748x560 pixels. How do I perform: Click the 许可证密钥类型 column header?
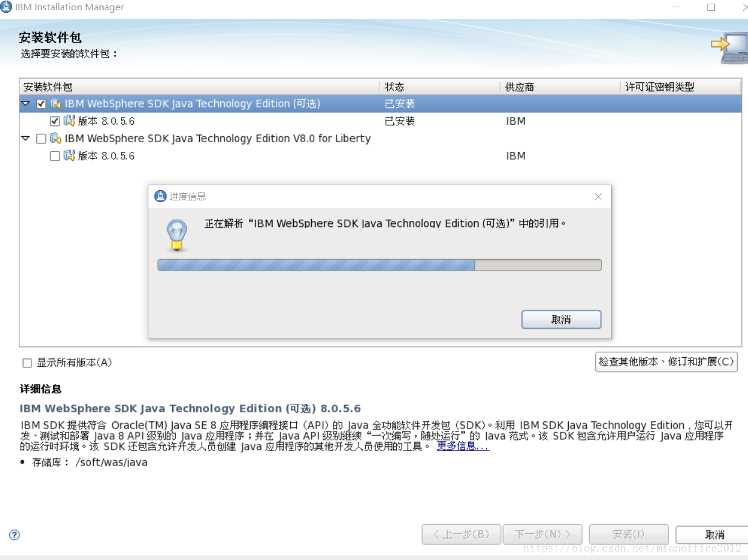tap(681, 87)
